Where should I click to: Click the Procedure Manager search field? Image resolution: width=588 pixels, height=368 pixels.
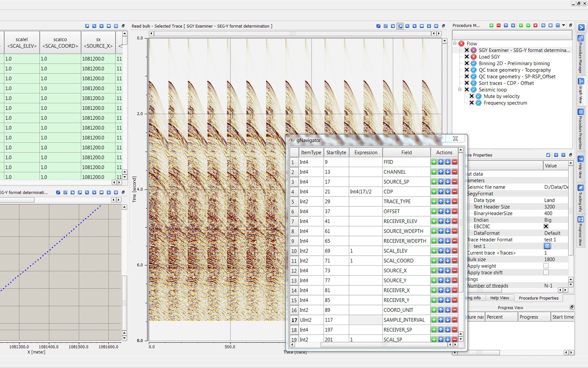[x=512, y=35]
